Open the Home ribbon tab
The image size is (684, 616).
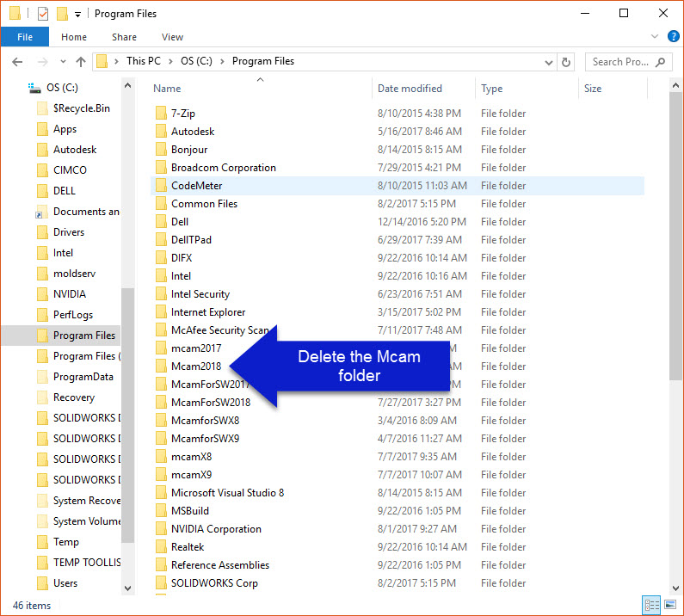click(74, 37)
